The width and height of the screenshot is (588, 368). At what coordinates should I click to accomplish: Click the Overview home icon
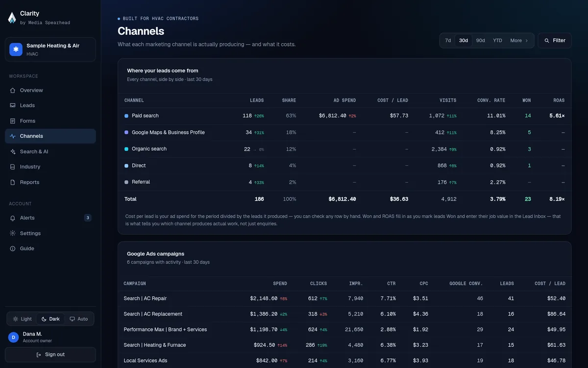point(13,90)
